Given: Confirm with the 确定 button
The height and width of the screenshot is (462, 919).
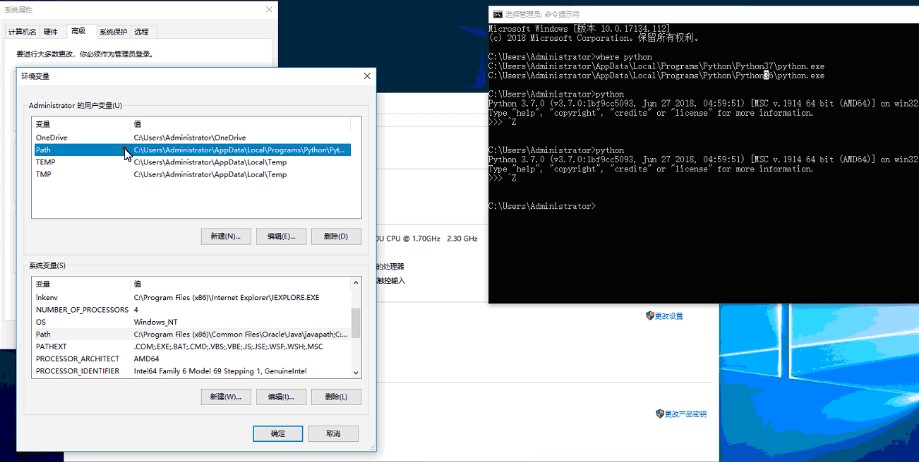Looking at the screenshot, I should click(x=278, y=434).
